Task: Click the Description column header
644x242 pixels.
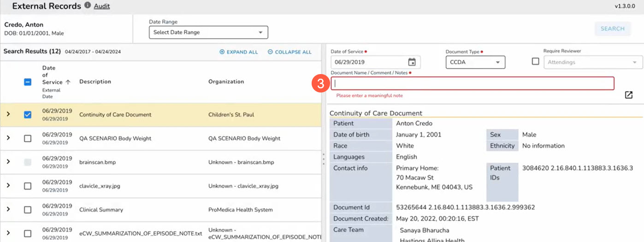Action: pos(95,82)
